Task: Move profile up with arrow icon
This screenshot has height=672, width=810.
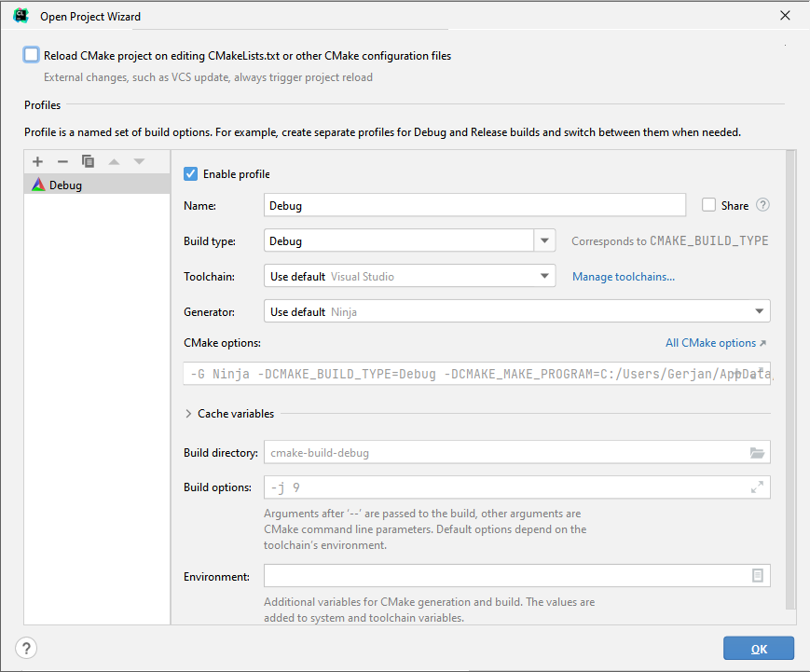Action: pos(114,161)
